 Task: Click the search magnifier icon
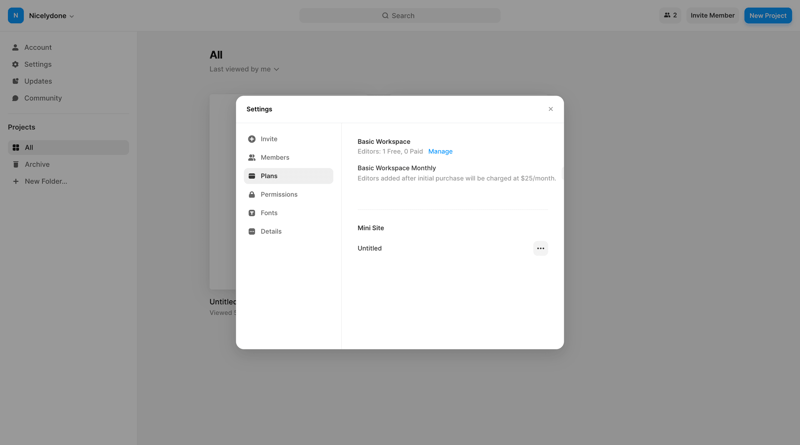click(x=385, y=15)
